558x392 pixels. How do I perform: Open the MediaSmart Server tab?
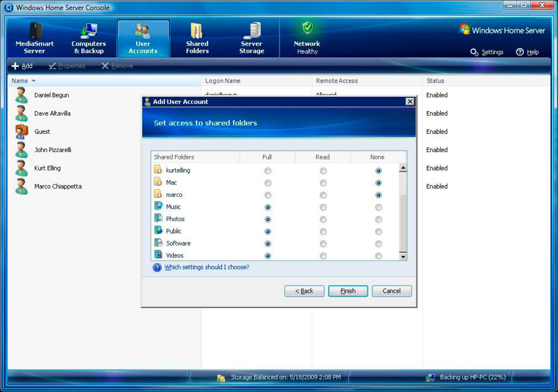34,38
